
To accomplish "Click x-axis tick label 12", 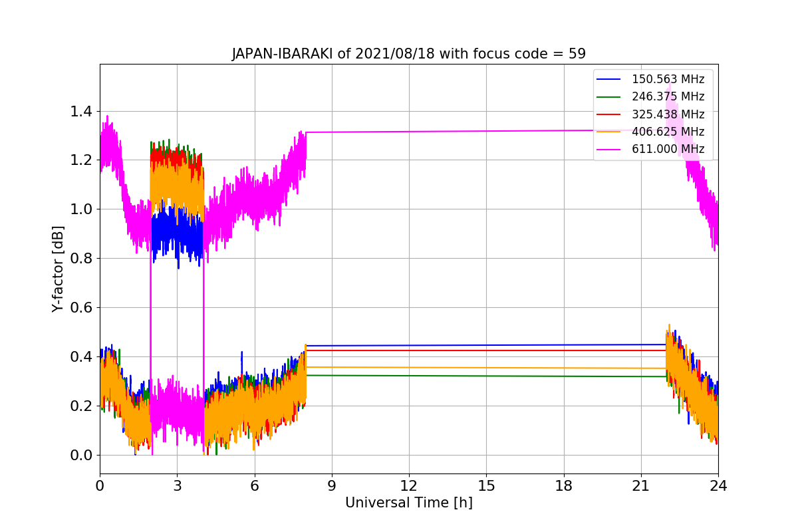I will point(409,485).
